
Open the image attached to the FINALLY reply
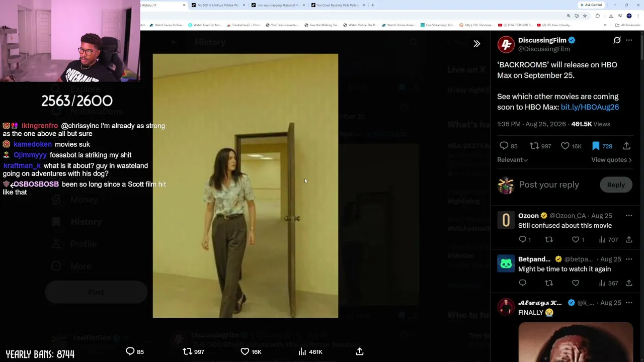pyautogui.click(x=576, y=342)
